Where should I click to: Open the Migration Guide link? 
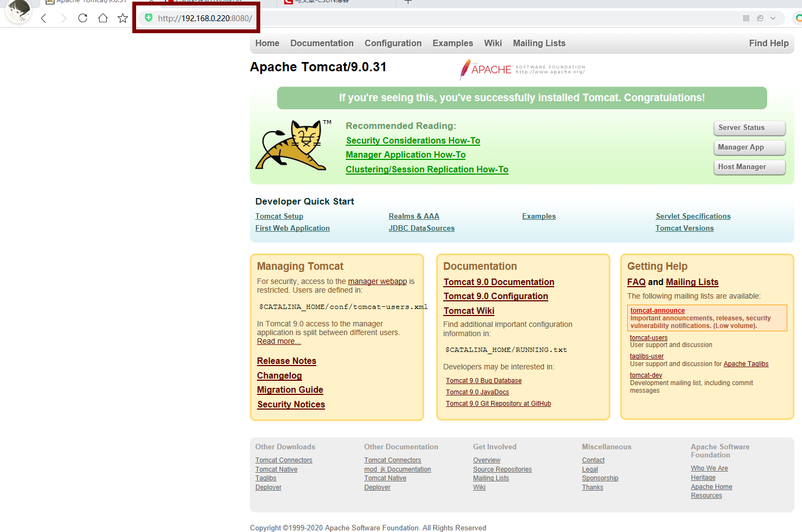(x=290, y=389)
